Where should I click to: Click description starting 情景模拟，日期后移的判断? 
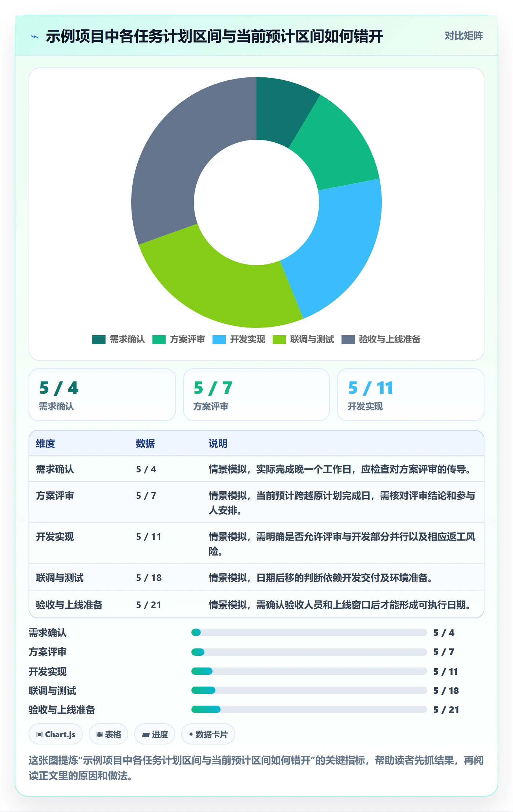(322, 578)
